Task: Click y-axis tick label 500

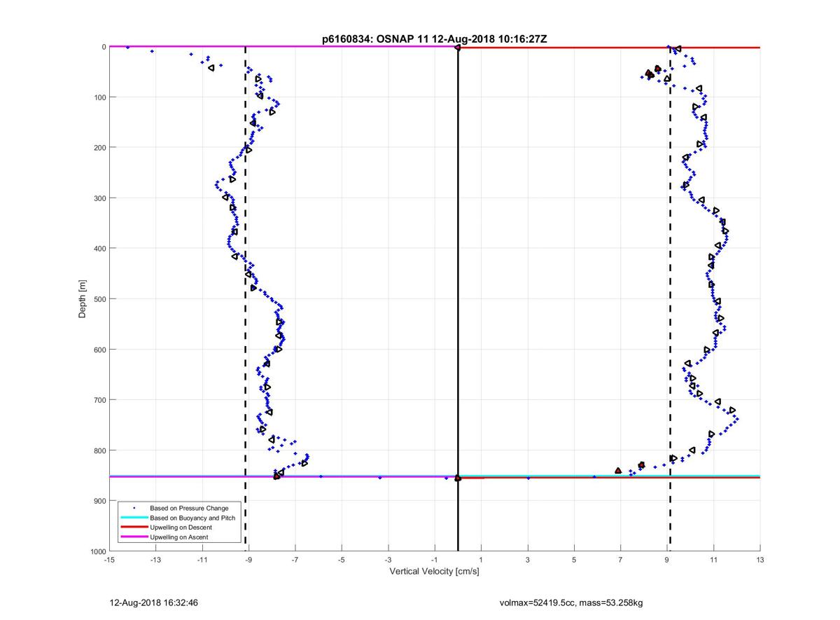Action: coord(99,299)
